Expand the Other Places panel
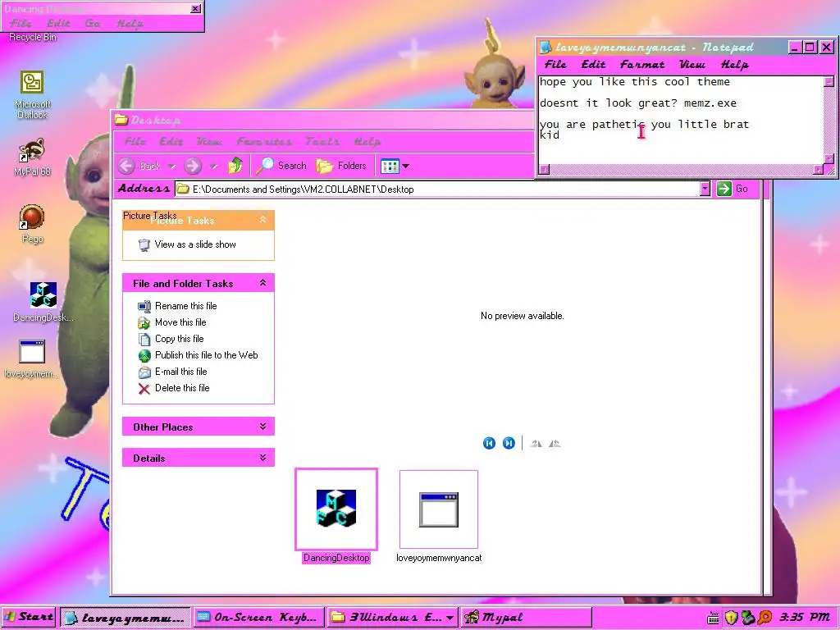Screen dimensions: 840x630 point(262,427)
